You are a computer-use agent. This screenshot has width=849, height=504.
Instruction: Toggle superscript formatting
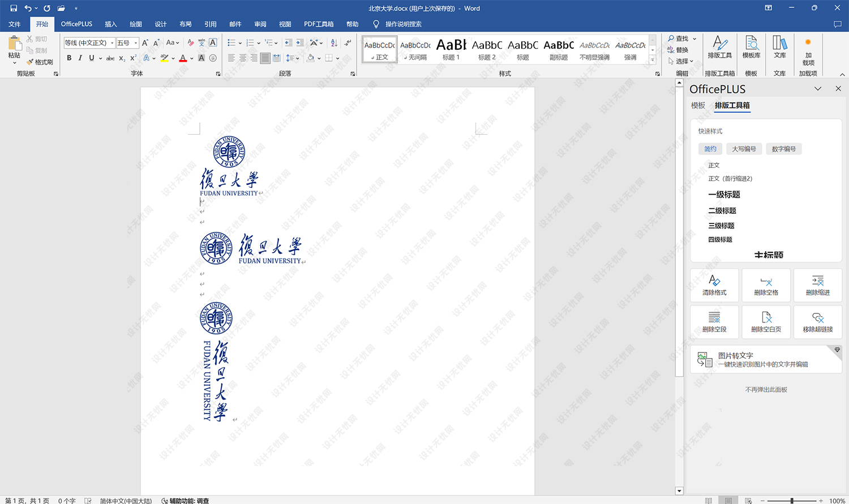point(133,58)
